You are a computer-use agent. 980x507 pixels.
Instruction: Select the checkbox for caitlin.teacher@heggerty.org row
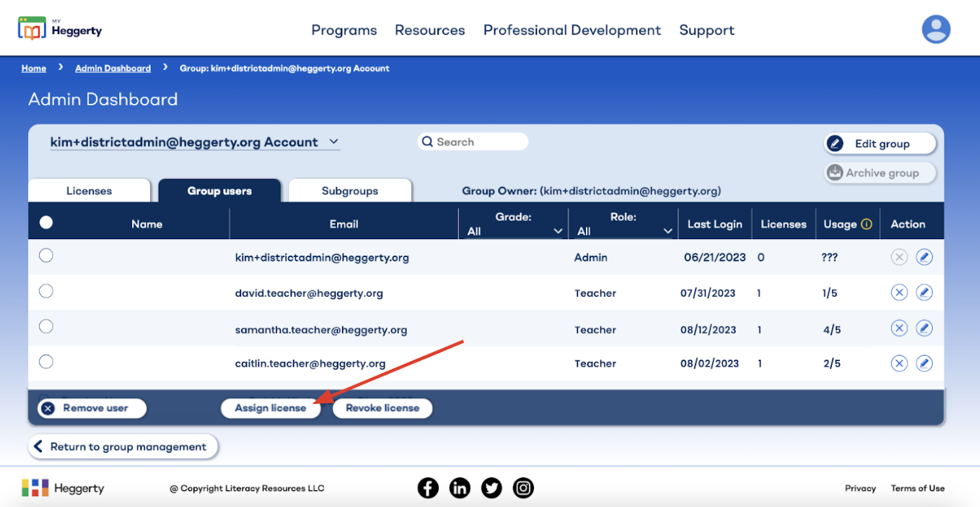pyautogui.click(x=46, y=361)
